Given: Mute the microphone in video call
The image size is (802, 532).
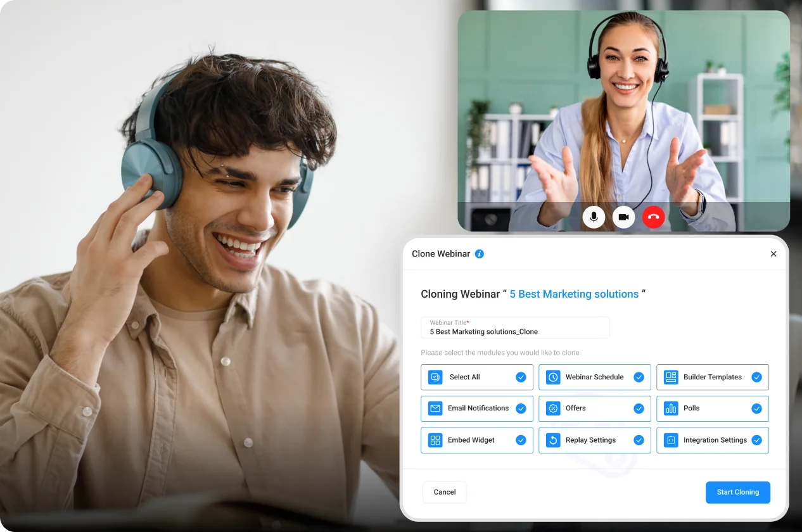Looking at the screenshot, I should (594, 217).
